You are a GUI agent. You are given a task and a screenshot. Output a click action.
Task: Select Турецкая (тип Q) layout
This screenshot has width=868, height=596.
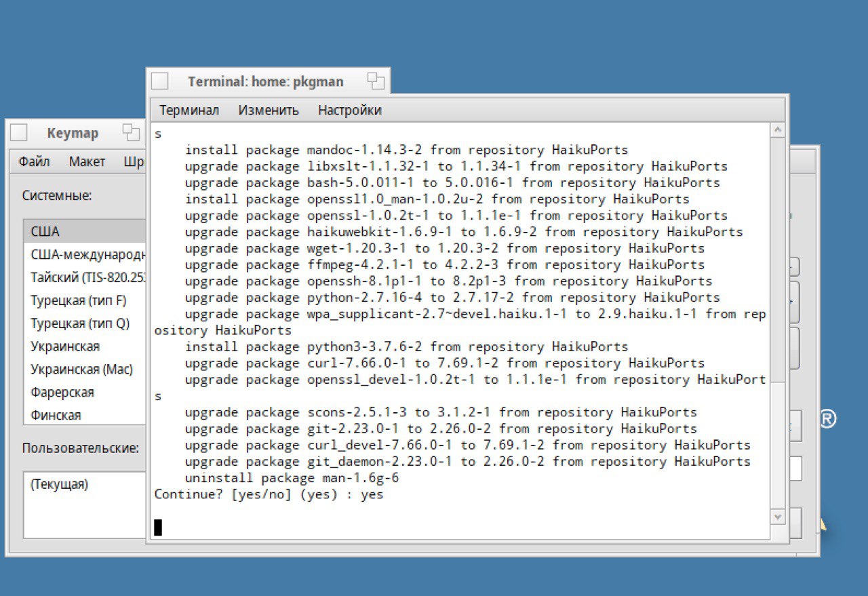click(x=85, y=323)
